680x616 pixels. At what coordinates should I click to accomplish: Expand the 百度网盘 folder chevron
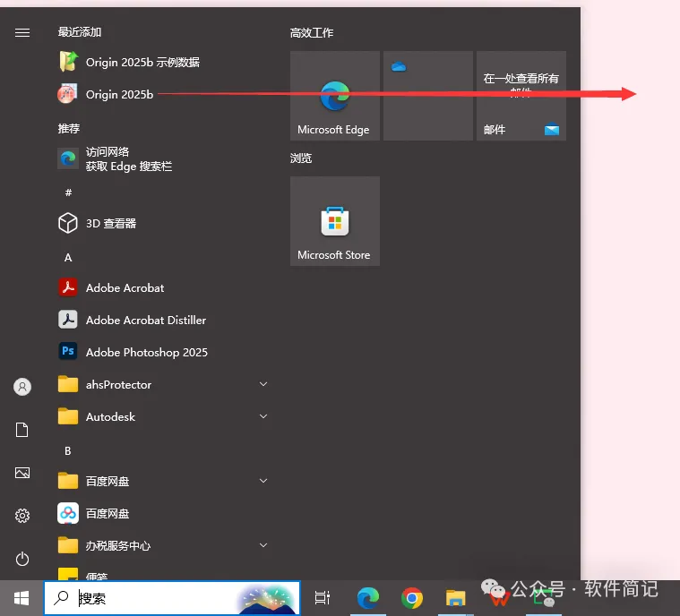point(263,481)
